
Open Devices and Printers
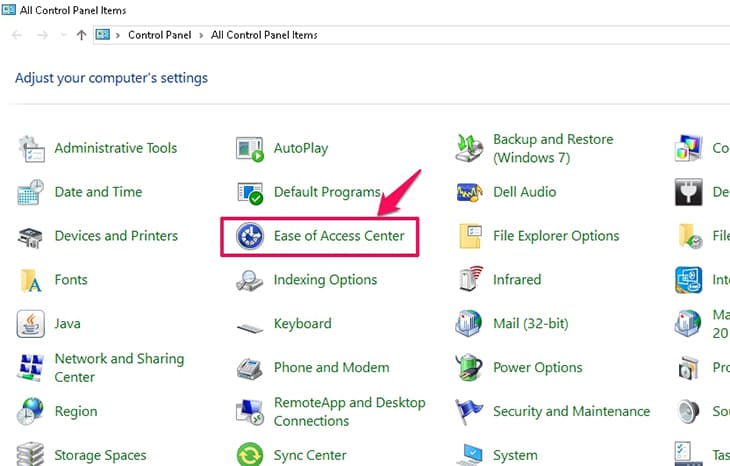[x=116, y=236]
